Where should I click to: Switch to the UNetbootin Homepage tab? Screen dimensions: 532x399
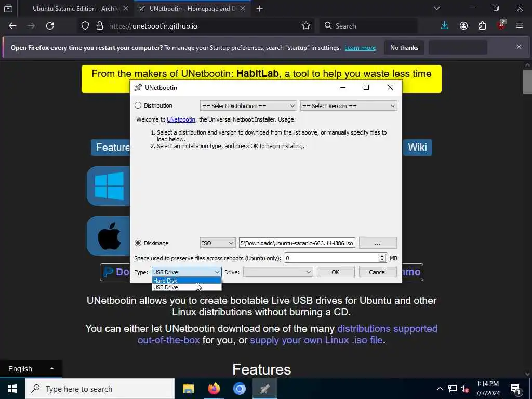coord(192,9)
